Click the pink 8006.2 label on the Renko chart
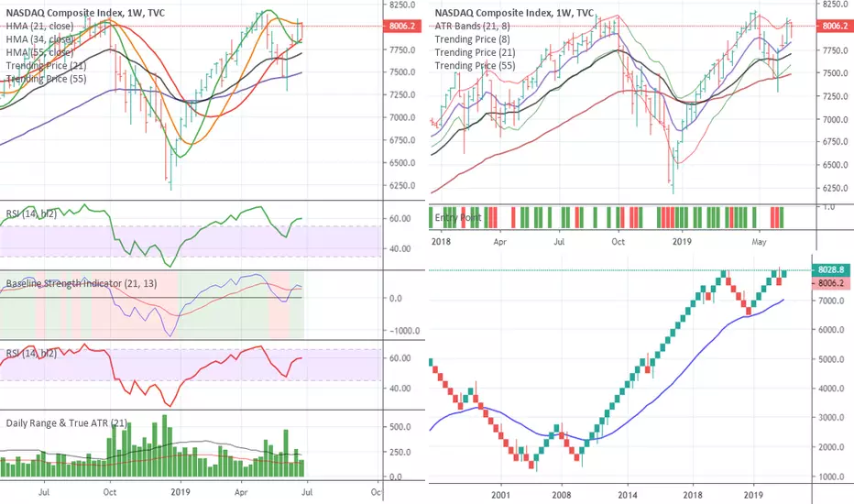The height and width of the screenshot is (504, 854). 830,283
